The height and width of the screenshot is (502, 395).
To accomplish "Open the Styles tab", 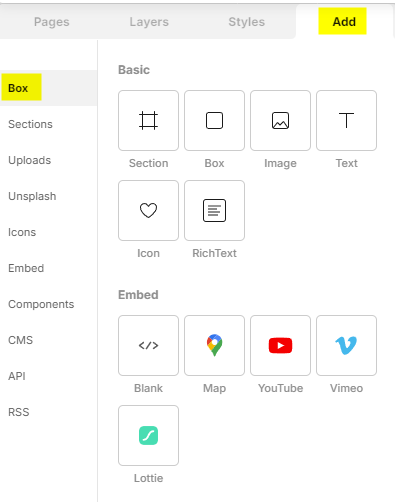I will tap(247, 22).
